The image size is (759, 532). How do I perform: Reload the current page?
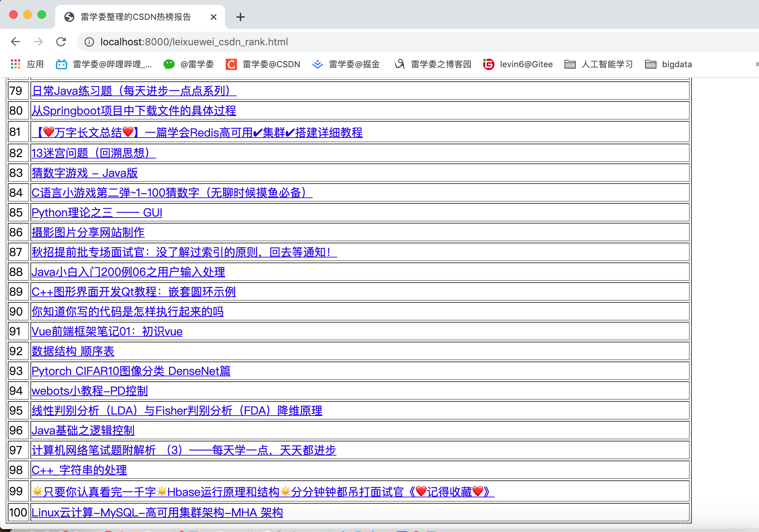[61, 41]
